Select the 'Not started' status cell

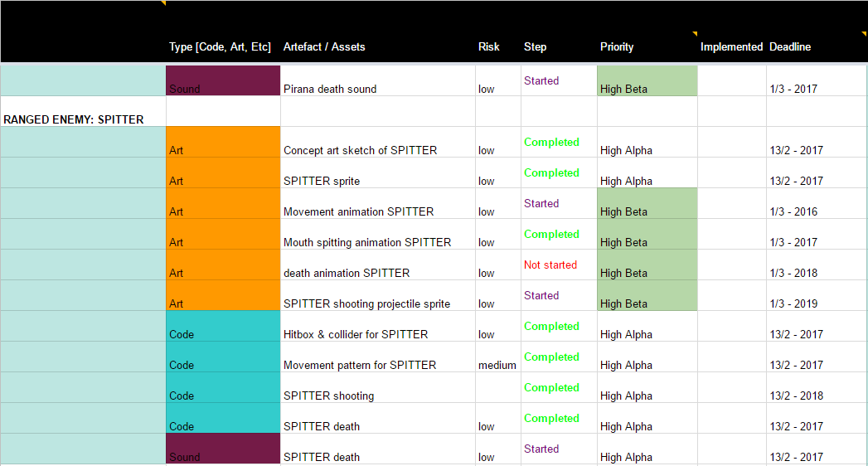[550, 265]
